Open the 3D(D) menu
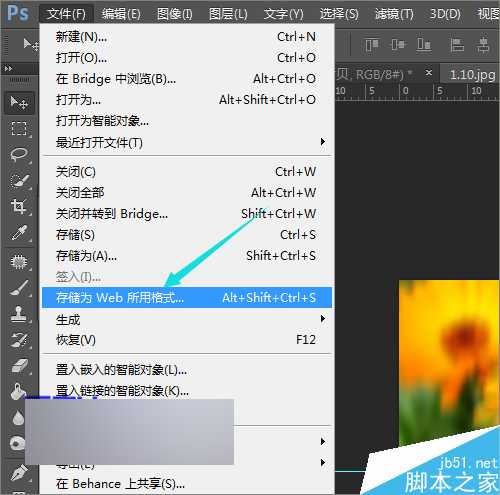500x495 pixels. [445, 14]
